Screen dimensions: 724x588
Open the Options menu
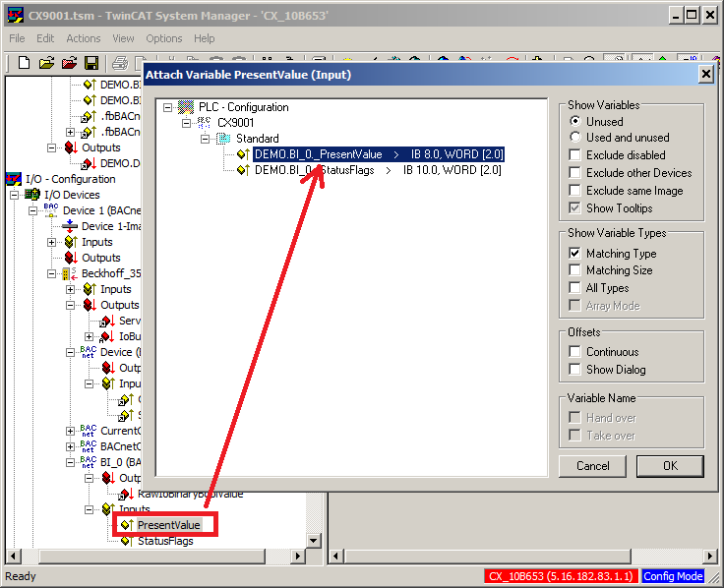[x=164, y=38]
